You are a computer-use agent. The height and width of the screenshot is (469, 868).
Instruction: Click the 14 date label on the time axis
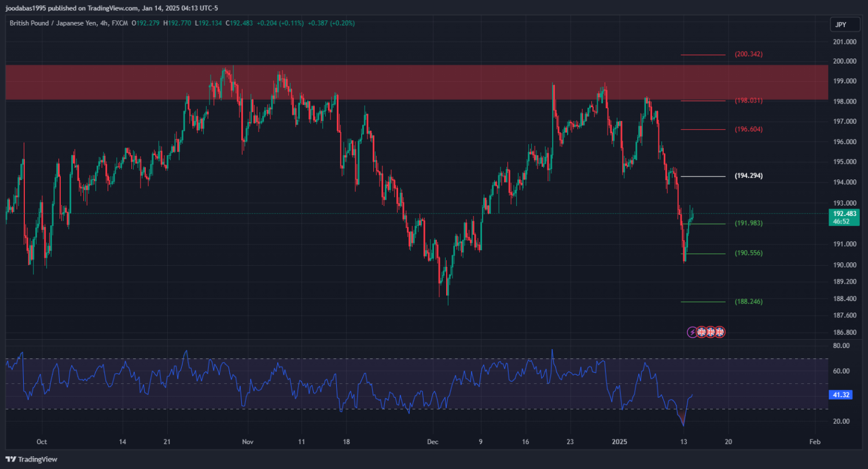click(x=123, y=441)
